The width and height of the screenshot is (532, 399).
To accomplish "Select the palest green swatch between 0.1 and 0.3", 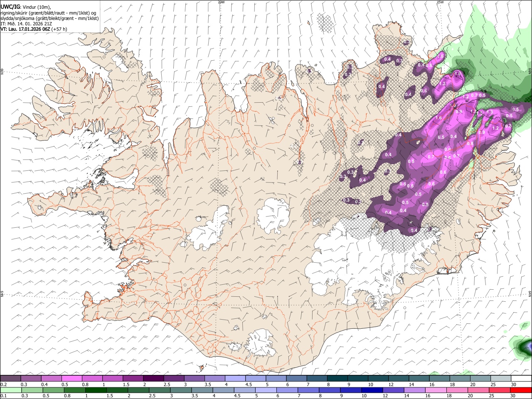I will [11, 390].
